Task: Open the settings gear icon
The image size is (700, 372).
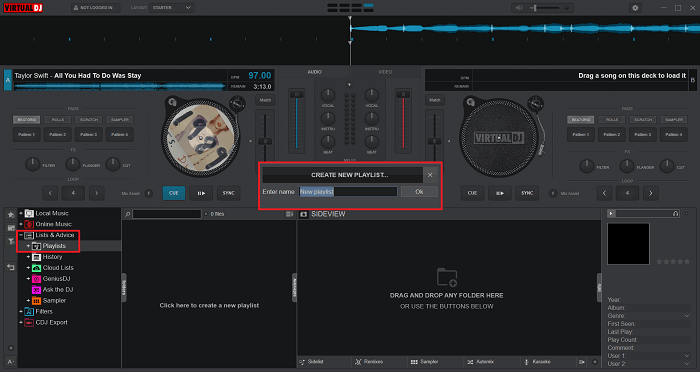Action: click(635, 8)
